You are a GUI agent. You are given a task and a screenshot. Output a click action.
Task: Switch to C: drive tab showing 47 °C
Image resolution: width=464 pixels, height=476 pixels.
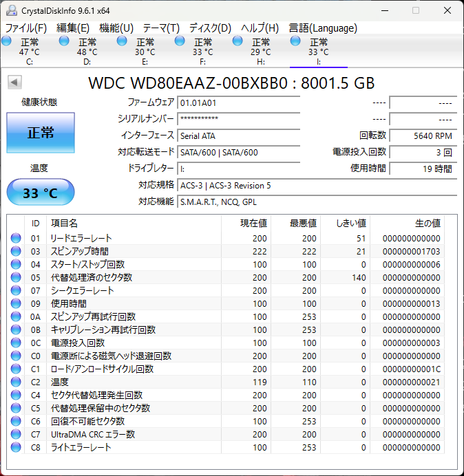point(29,52)
